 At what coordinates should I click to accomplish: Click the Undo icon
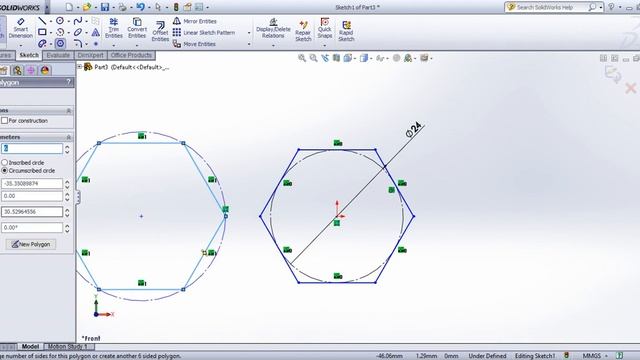(x=141, y=7)
